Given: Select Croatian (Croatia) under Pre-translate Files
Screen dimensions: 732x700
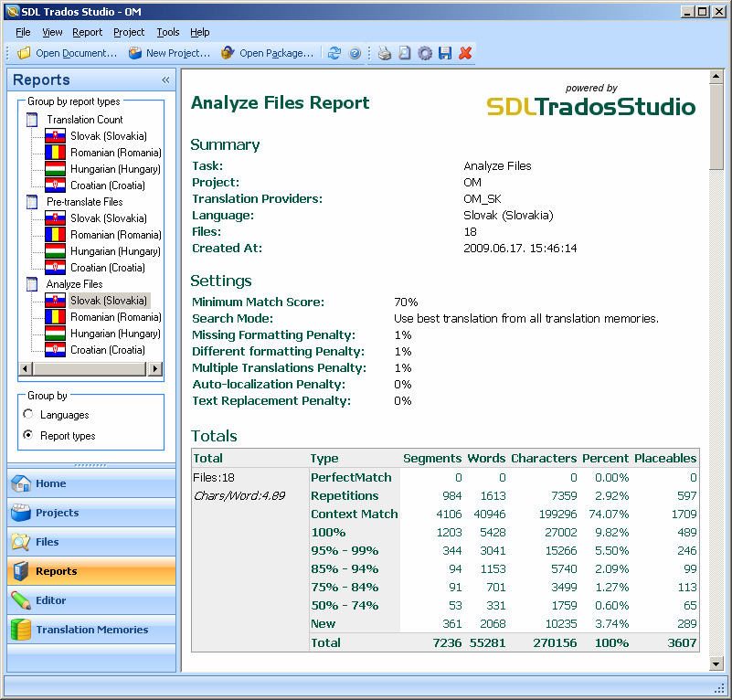Looking at the screenshot, I should [x=108, y=268].
